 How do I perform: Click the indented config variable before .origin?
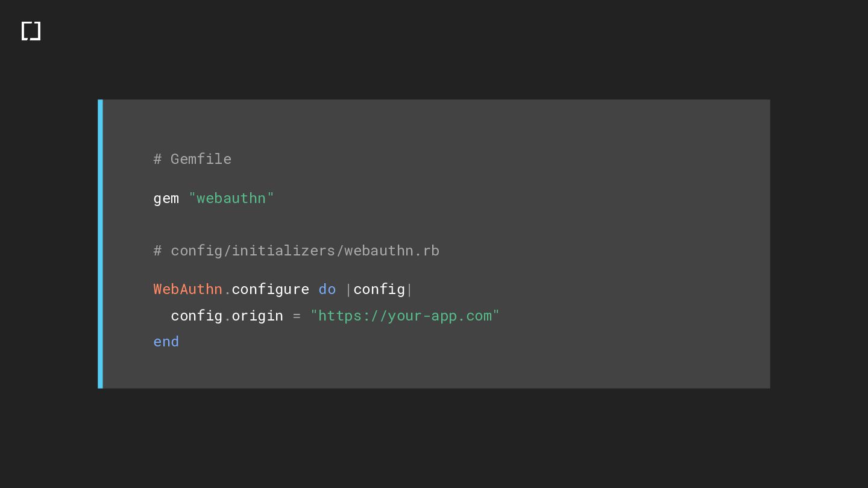(197, 316)
